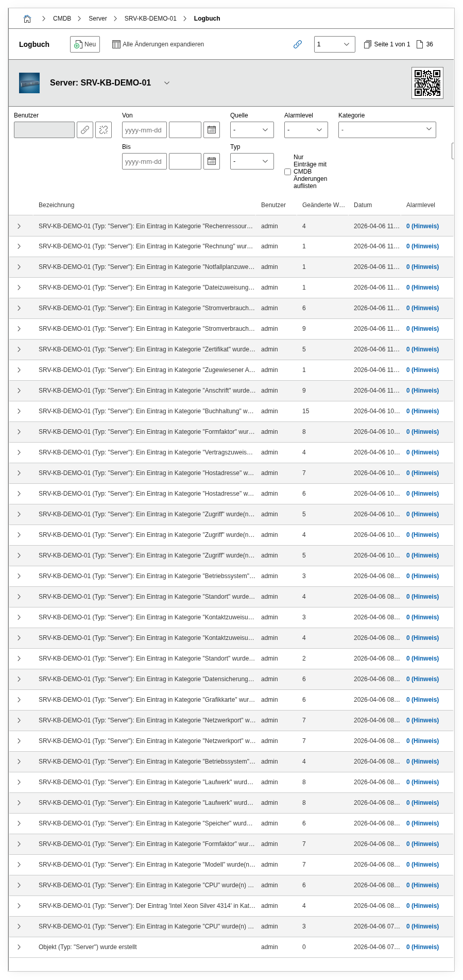Open the Bis date calendar picker
463x980 pixels.
click(212, 161)
